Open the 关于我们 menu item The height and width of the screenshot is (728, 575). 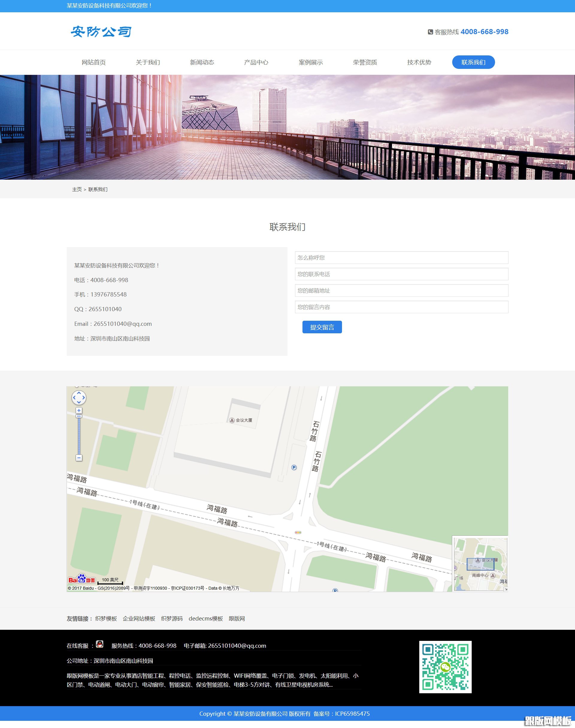coord(148,62)
